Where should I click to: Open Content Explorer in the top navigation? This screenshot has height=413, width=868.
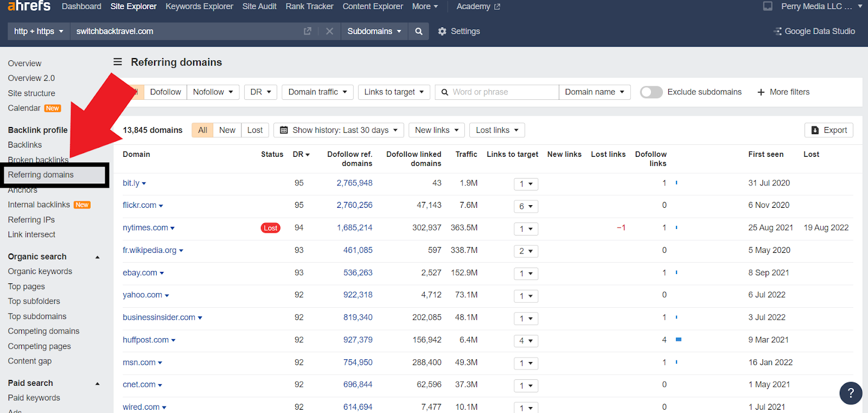click(x=373, y=7)
